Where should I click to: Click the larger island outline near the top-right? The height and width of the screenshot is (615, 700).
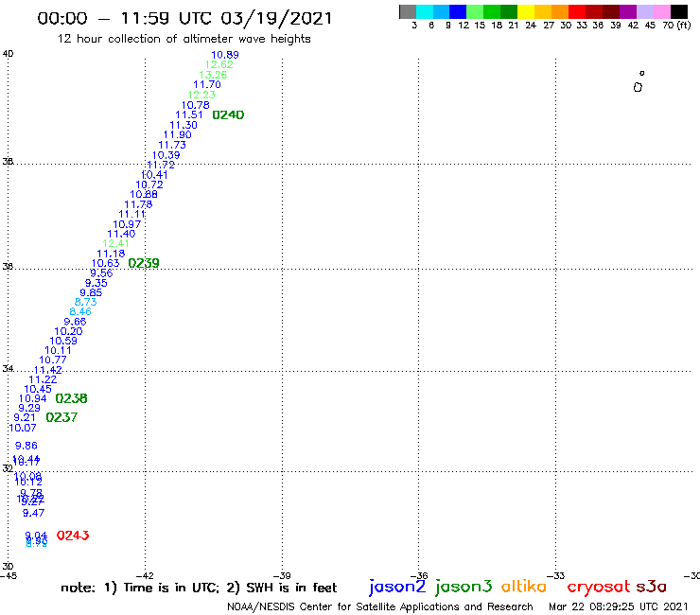click(x=638, y=88)
